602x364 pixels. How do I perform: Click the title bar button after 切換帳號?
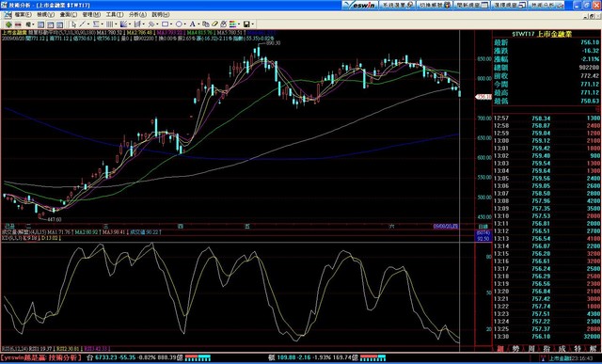coord(472,5)
